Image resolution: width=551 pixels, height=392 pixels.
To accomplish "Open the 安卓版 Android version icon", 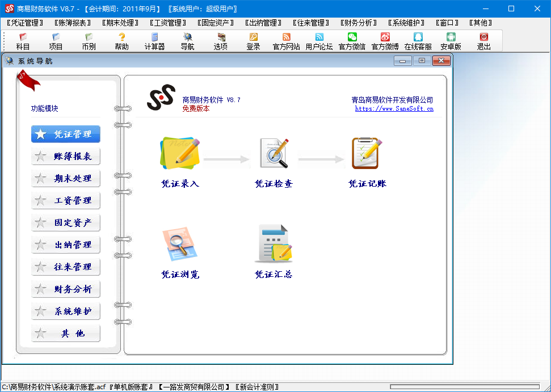I will tap(451, 41).
